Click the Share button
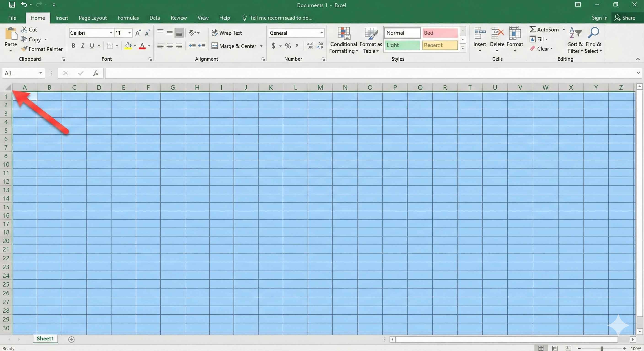Screen dimensions: 644x351 coord(625,18)
